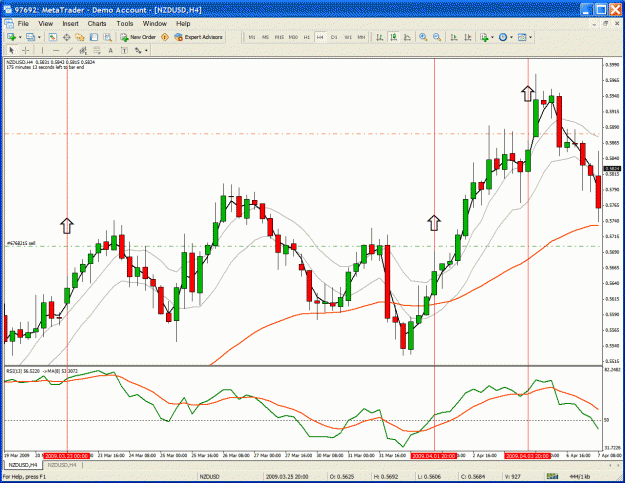625x483 pixels.
Task: Select the Crosshair tool
Action: [x=26, y=50]
